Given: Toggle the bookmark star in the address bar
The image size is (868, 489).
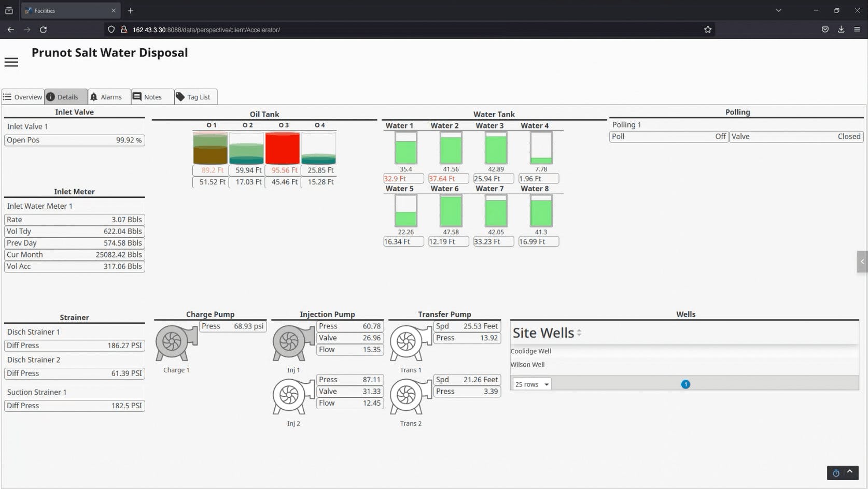Looking at the screenshot, I should click(x=708, y=30).
